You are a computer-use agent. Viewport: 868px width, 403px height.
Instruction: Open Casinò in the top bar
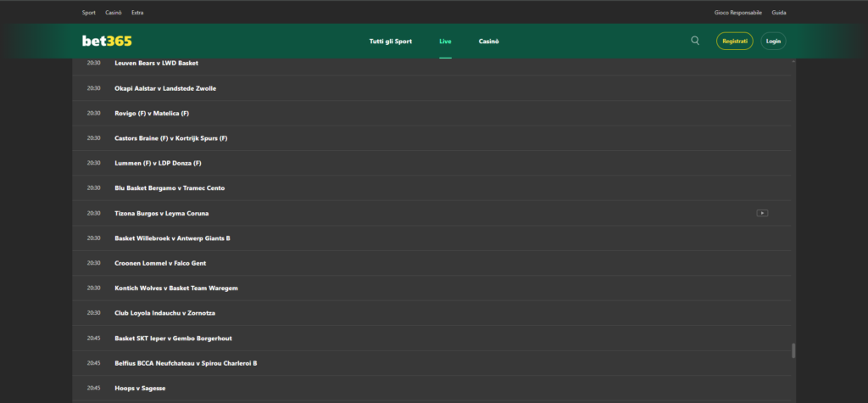[114, 13]
